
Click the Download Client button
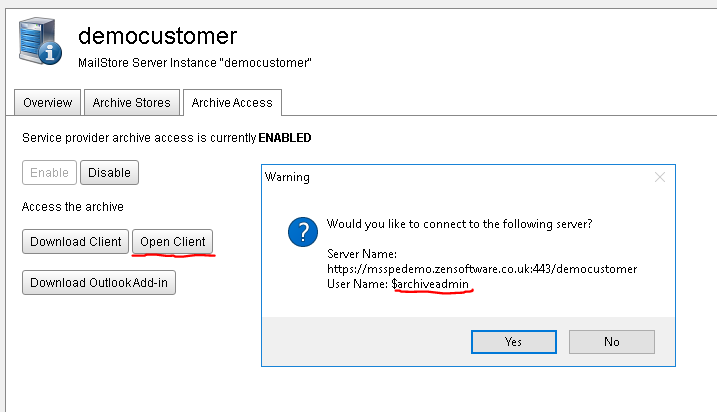75,241
